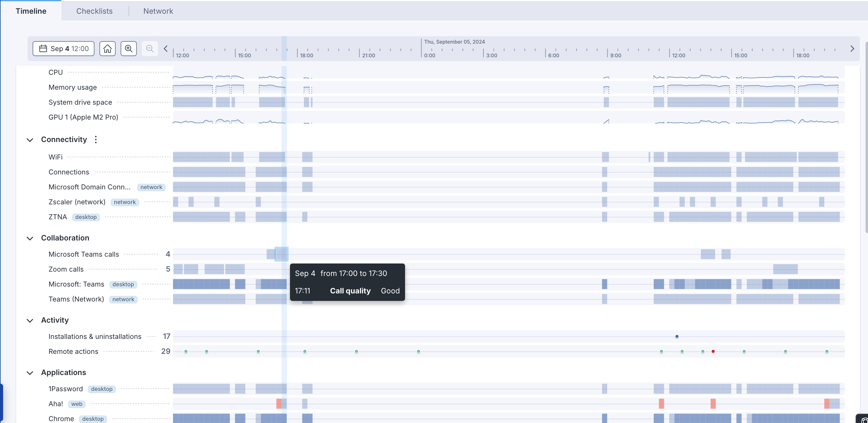868x423 pixels.
Task: Switch to the Checklists tab
Action: 94,11
